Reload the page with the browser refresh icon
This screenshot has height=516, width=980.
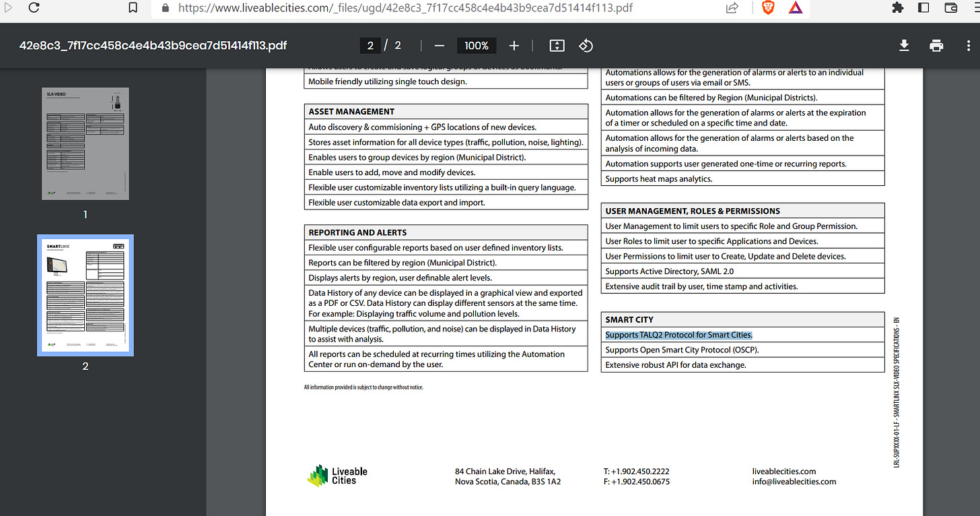point(34,8)
